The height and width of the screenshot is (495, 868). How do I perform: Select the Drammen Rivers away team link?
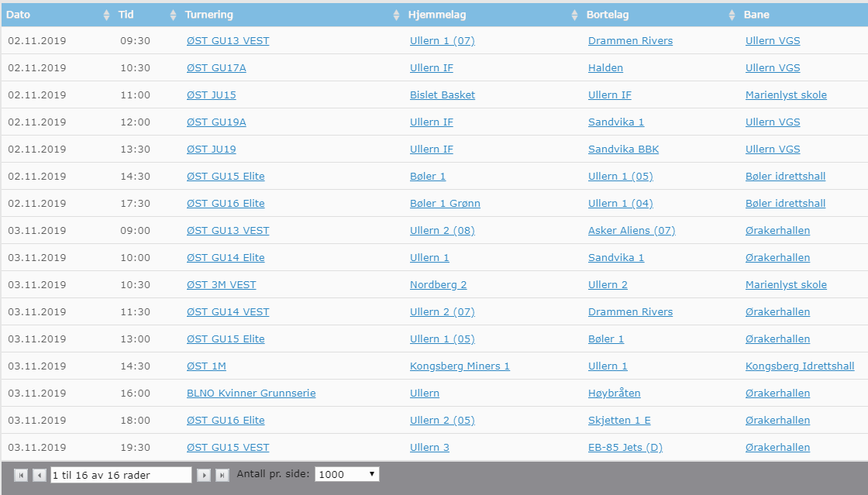click(630, 40)
